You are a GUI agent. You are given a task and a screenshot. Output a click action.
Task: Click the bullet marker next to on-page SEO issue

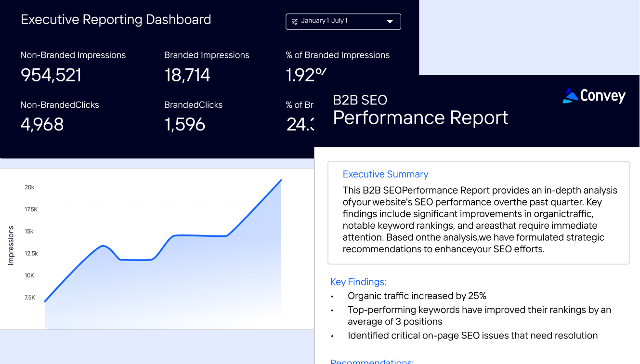[x=332, y=336]
